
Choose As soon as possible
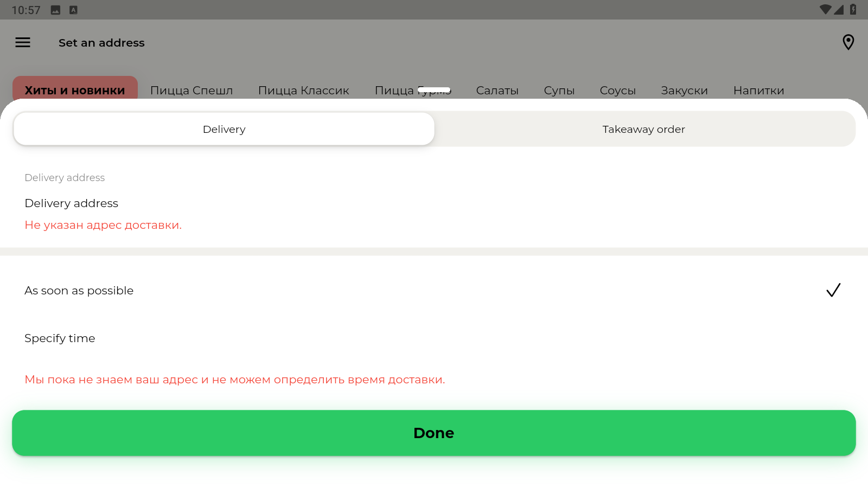tap(434, 291)
